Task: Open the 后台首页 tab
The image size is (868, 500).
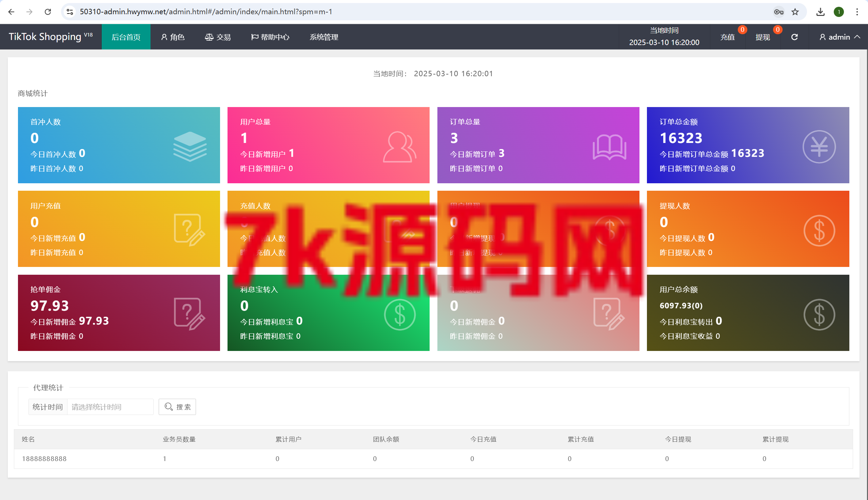Action: (126, 37)
